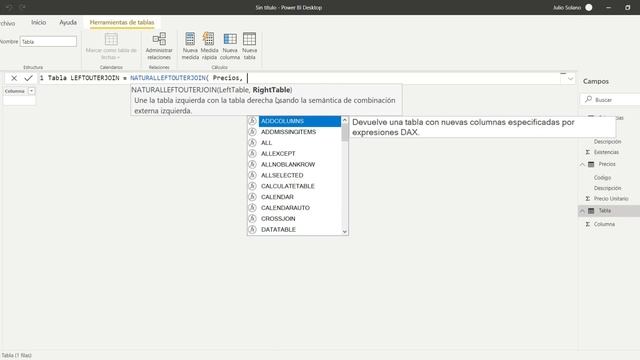Viewport: 640px width, 360px height.
Task: Click the Nueva columna icon
Action: pyautogui.click(x=230, y=39)
